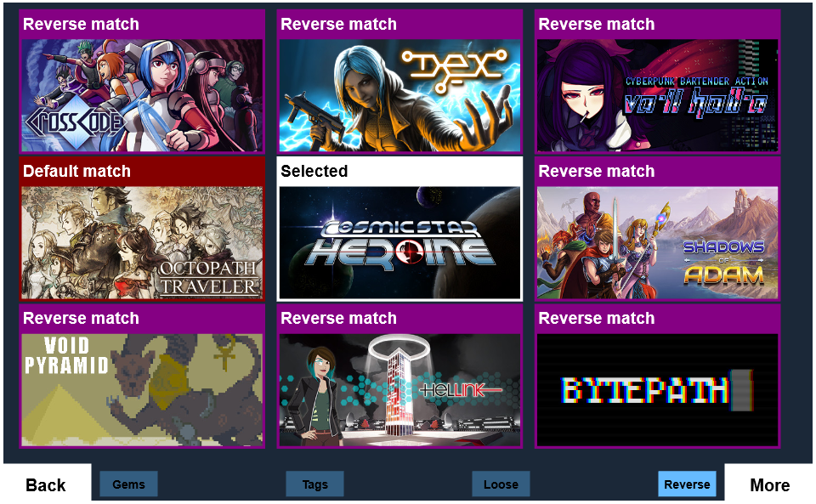
Task: Click the Reverse match label above Bitepath
Action: pyautogui.click(x=597, y=319)
